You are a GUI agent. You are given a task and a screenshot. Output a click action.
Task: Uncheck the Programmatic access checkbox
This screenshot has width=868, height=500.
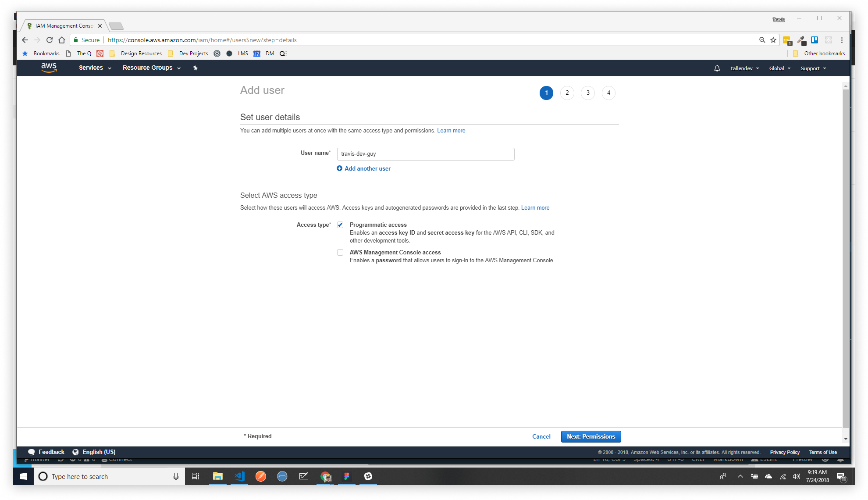[340, 225]
